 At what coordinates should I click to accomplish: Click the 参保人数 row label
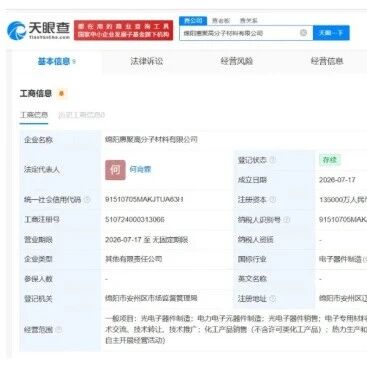point(38,279)
